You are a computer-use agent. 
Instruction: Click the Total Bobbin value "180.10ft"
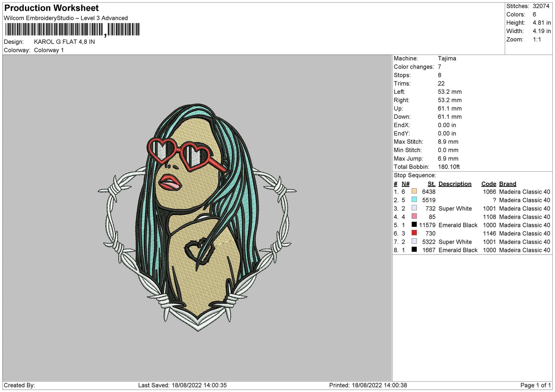pos(449,167)
